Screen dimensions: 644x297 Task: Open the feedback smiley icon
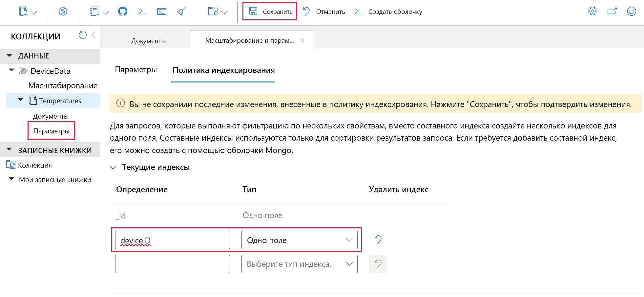pos(632,11)
